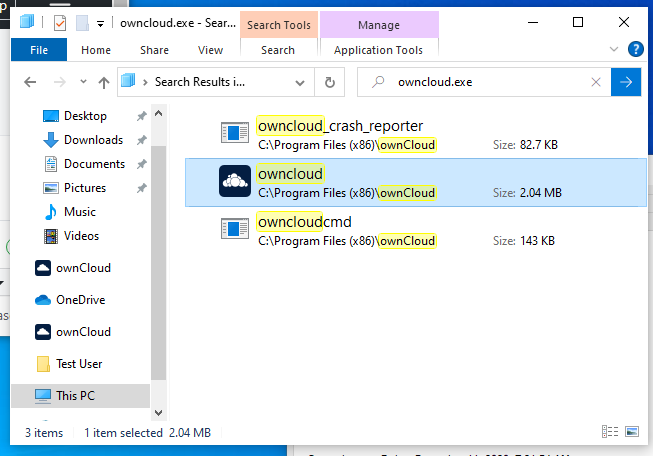Click the OneDrive cloud icon in sidebar
Image resolution: width=653 pixels, height=456 pixels.
pyautogui.click(x=43, y=300)
